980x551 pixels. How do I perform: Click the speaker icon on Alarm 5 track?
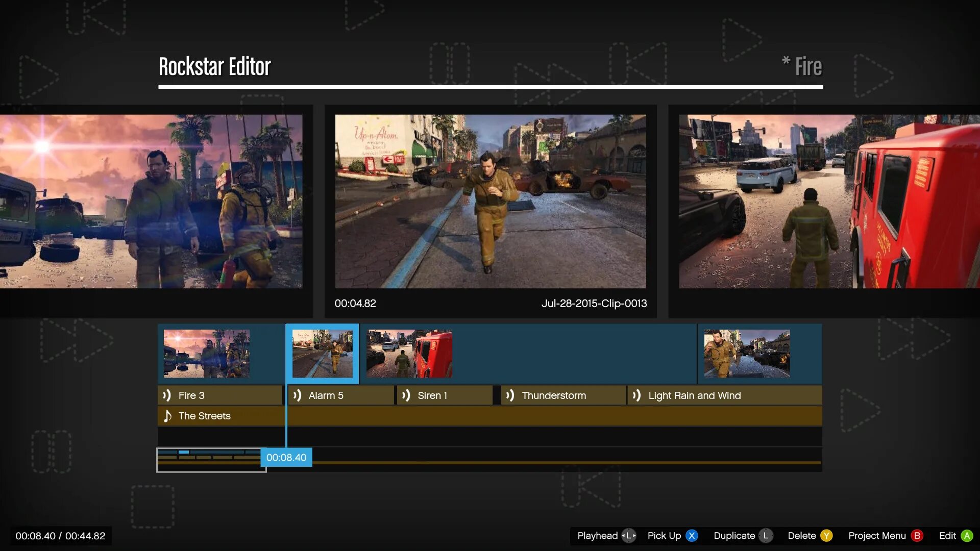coord(299,395)
